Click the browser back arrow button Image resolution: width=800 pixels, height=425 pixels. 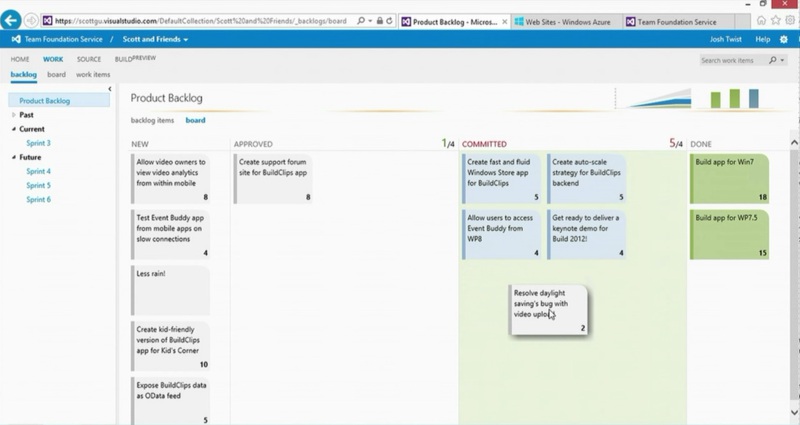tap(11, 20)
